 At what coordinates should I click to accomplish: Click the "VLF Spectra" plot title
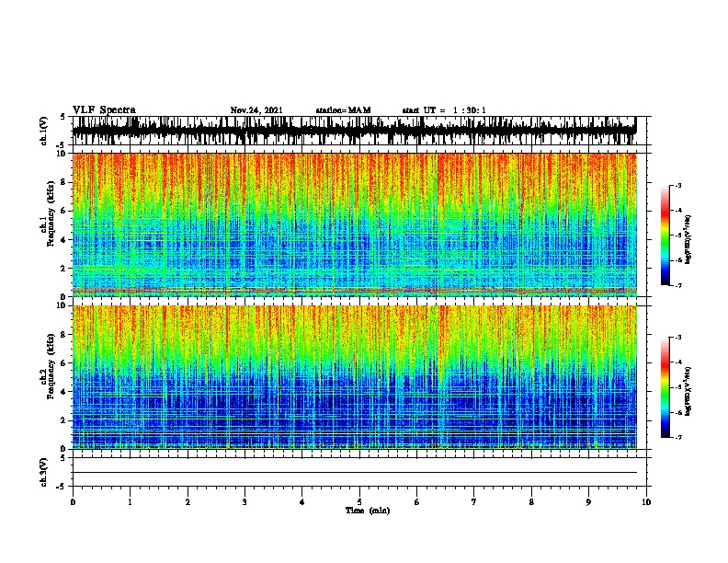[x=104, y=110]
